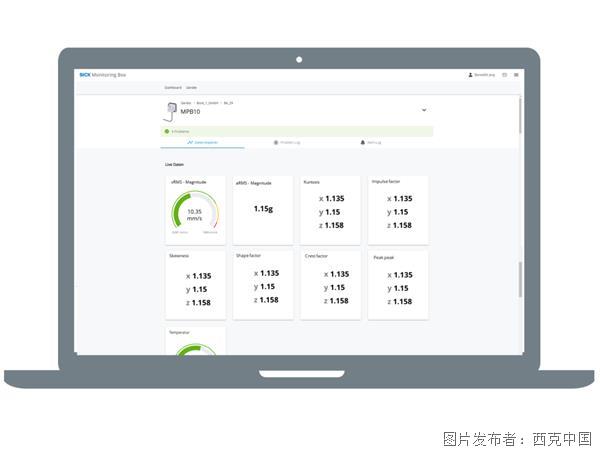
Task: Select the Kurtosis data card
Action: click(330, 210)
